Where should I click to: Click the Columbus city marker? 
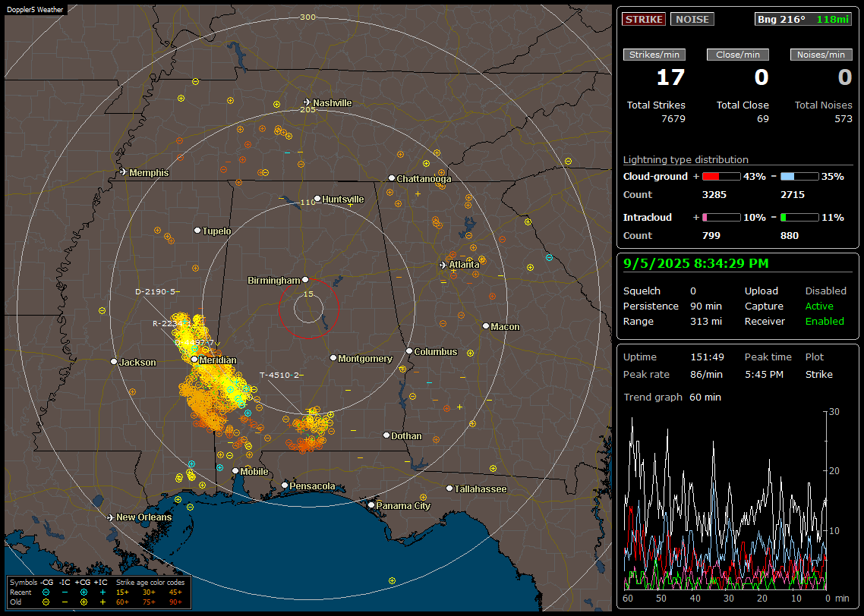pos(409,351)
